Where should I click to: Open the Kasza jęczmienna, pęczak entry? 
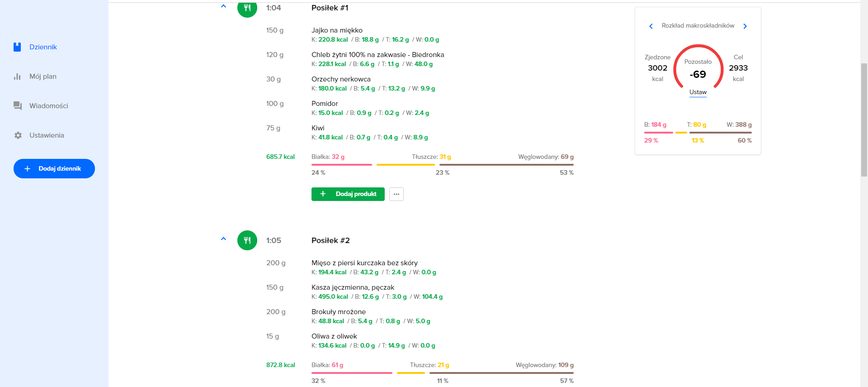click(353, 287)
